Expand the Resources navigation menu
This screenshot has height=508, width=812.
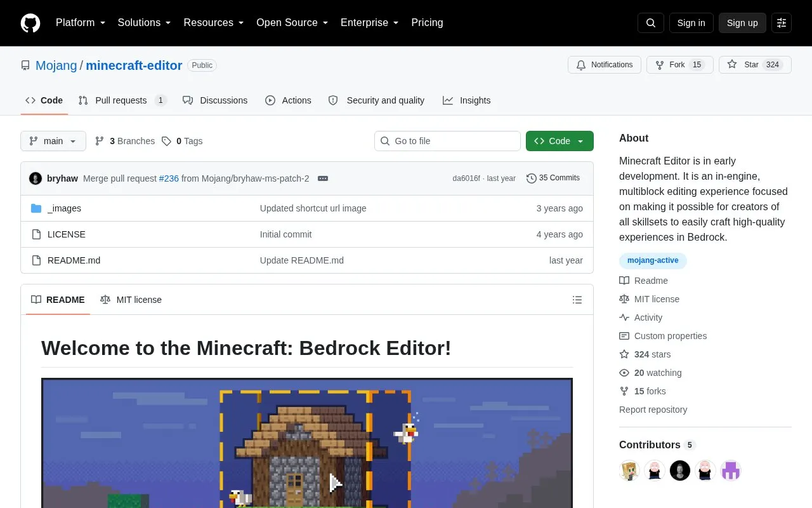point(214,22)
